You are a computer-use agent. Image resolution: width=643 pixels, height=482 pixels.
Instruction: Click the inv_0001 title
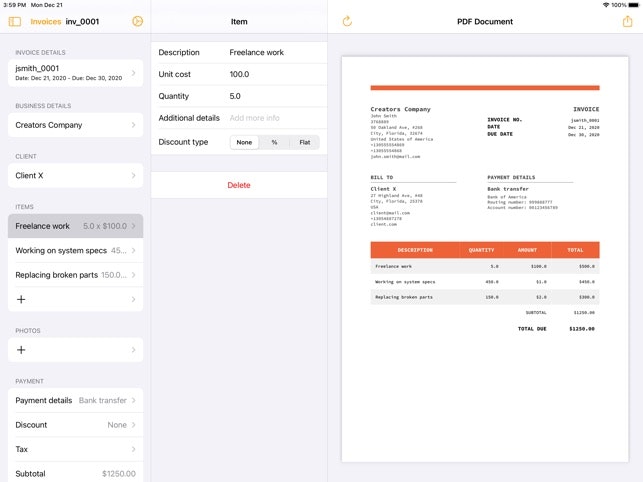[82, 21]
